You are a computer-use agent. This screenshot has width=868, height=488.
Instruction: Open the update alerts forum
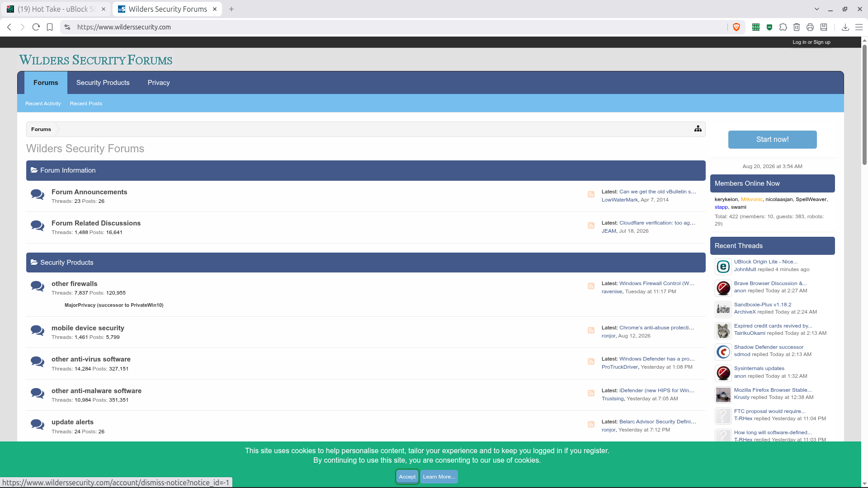point(72,422)
